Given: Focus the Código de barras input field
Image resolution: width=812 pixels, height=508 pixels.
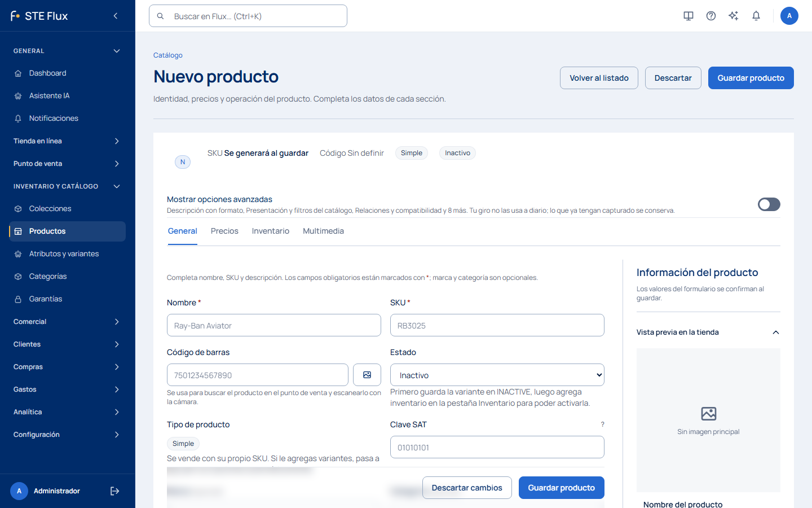Looking at the screenshot, I should [x=258, y=375].
